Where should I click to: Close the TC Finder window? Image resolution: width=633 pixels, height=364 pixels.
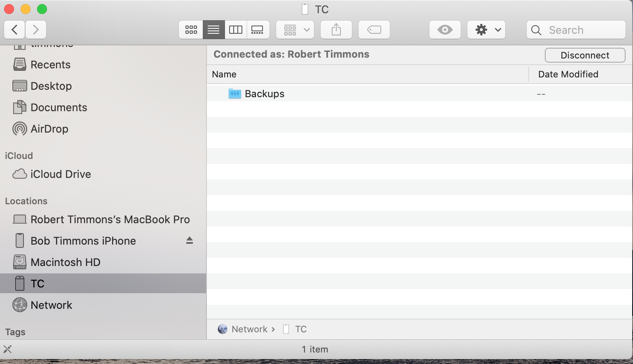tap(9, 9)
